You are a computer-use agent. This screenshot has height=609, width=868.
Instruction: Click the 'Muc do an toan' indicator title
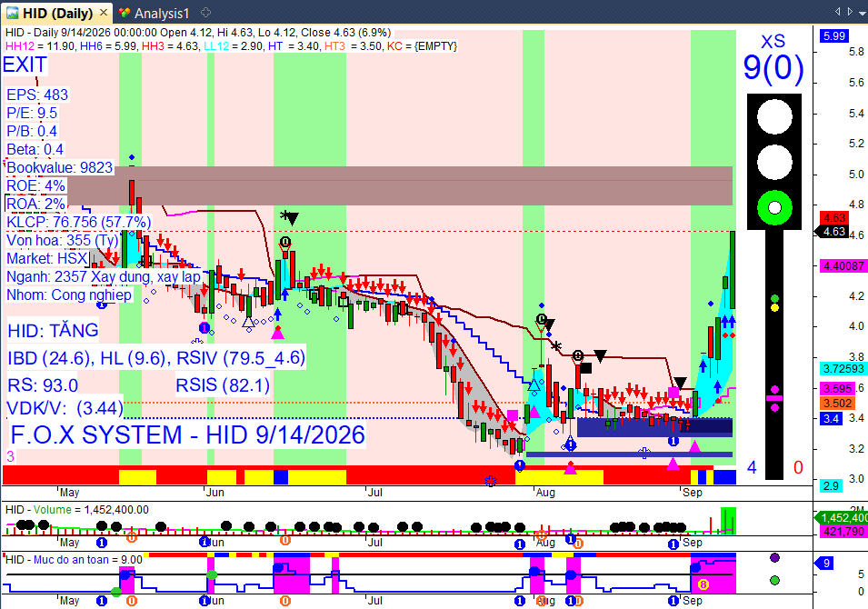click(72, 560)
